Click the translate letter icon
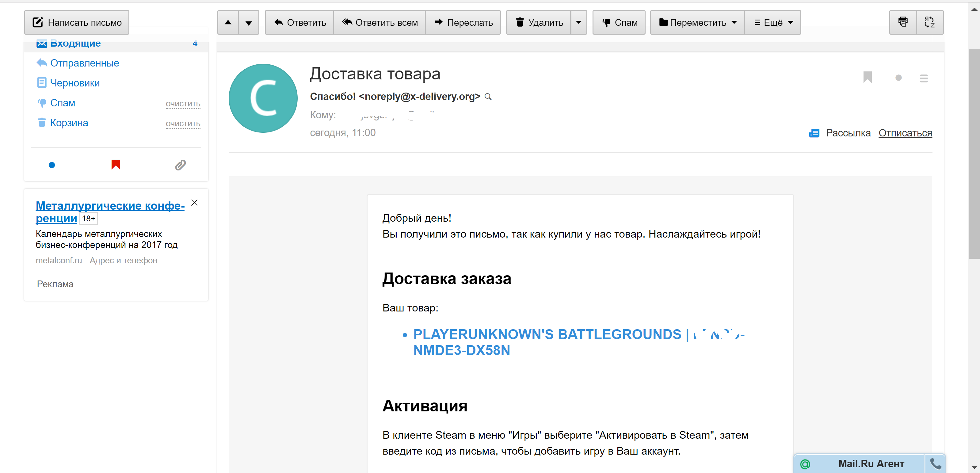The height and width of the screenshot is (473, 980). [929, 22]
